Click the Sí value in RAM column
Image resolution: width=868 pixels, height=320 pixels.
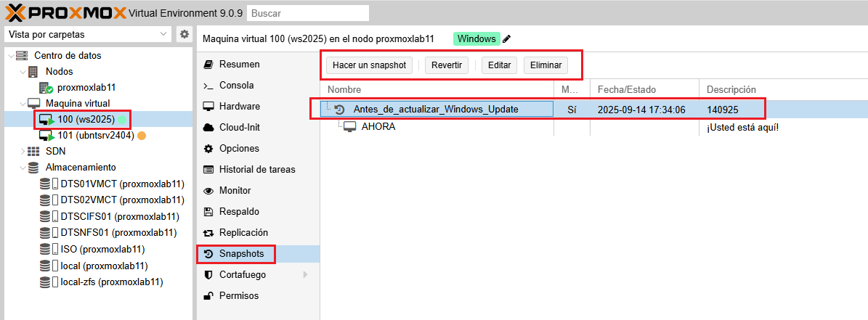pos(572,110)
